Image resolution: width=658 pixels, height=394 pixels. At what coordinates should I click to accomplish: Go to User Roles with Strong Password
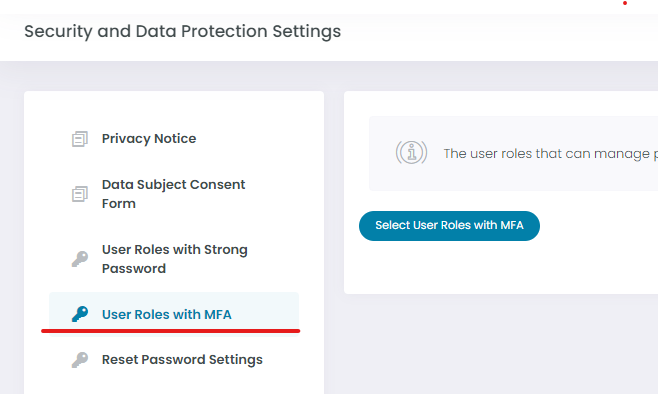[x=175, y=259]
